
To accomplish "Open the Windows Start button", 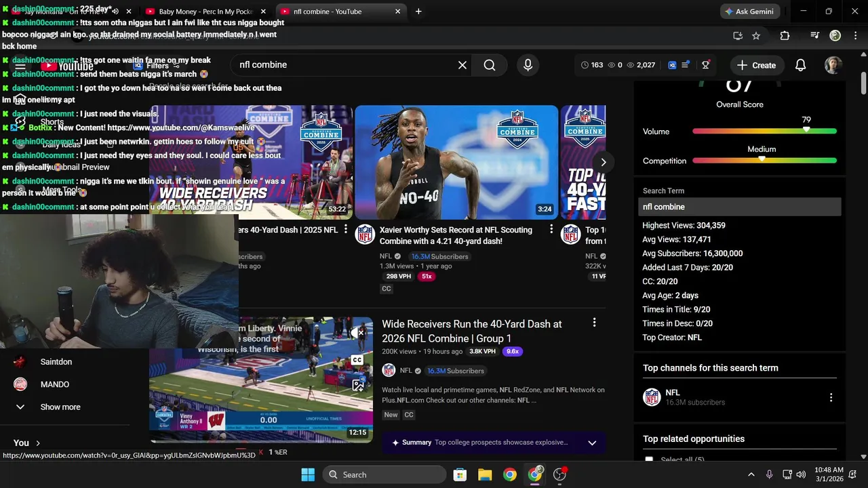I will point(308,474).
